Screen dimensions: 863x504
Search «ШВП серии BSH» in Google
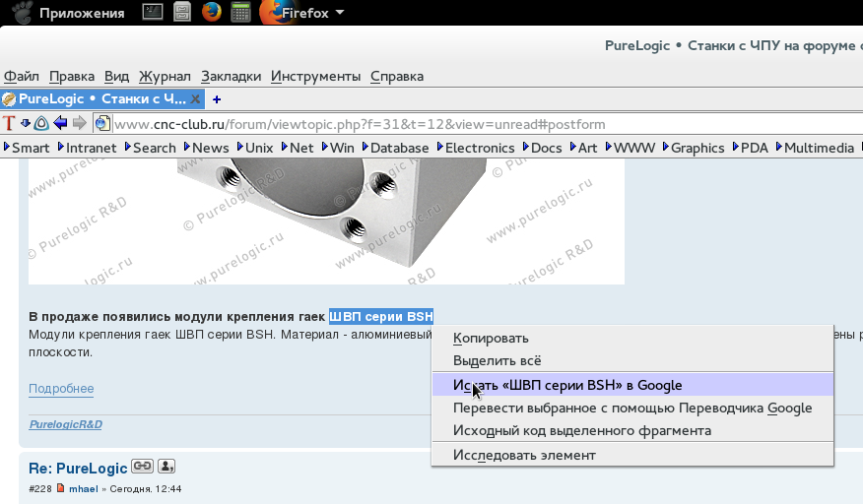click(632, 385)
